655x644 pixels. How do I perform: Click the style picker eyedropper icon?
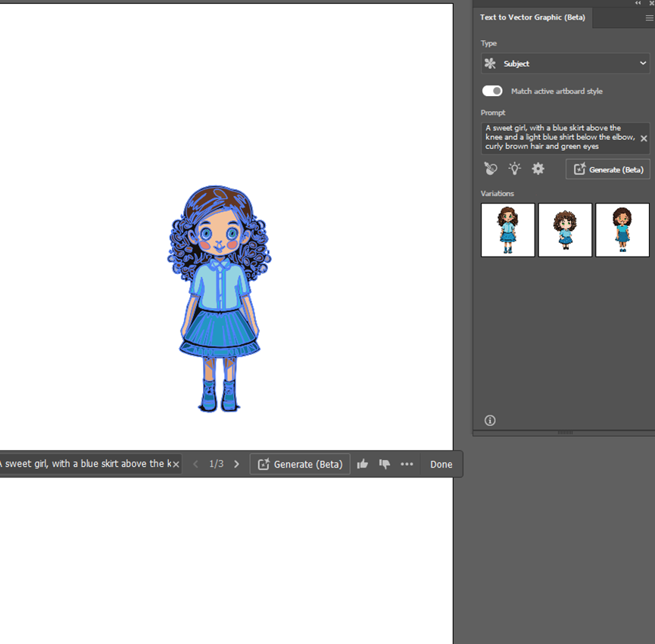491,169
